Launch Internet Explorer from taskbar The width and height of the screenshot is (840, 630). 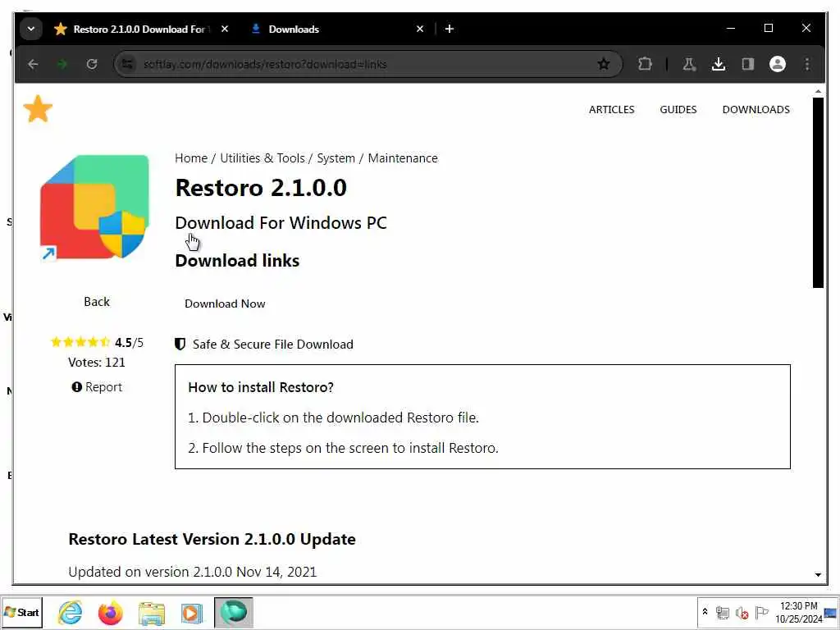[71, 612]
